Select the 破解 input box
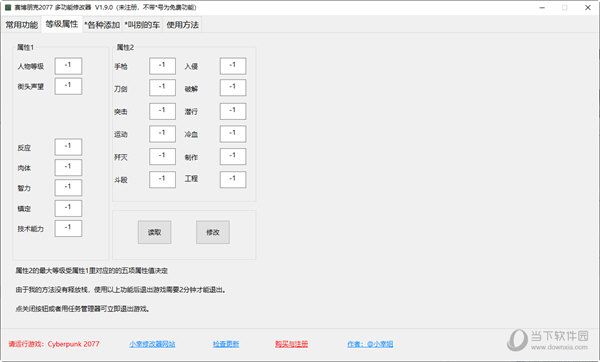The image size is (600, 362). click(x=233, y=88)
